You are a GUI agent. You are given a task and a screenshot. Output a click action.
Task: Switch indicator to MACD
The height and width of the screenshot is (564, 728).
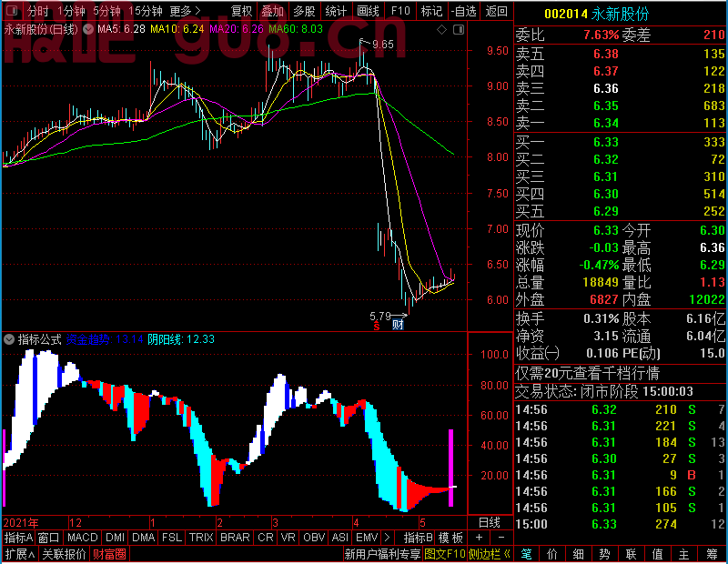pos(83,538)
